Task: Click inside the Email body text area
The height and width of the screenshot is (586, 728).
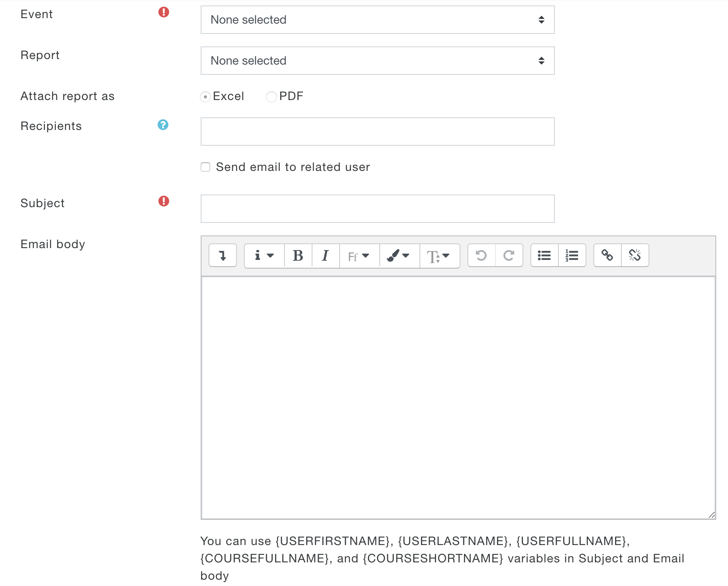Action: pyautogui.click(x=458, y=398)
